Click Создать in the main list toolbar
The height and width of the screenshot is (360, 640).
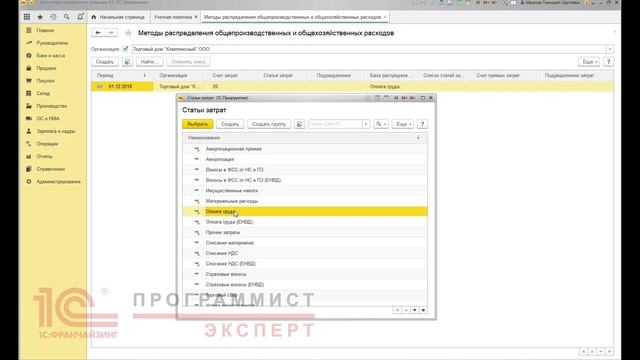click(x=105, y=62)
